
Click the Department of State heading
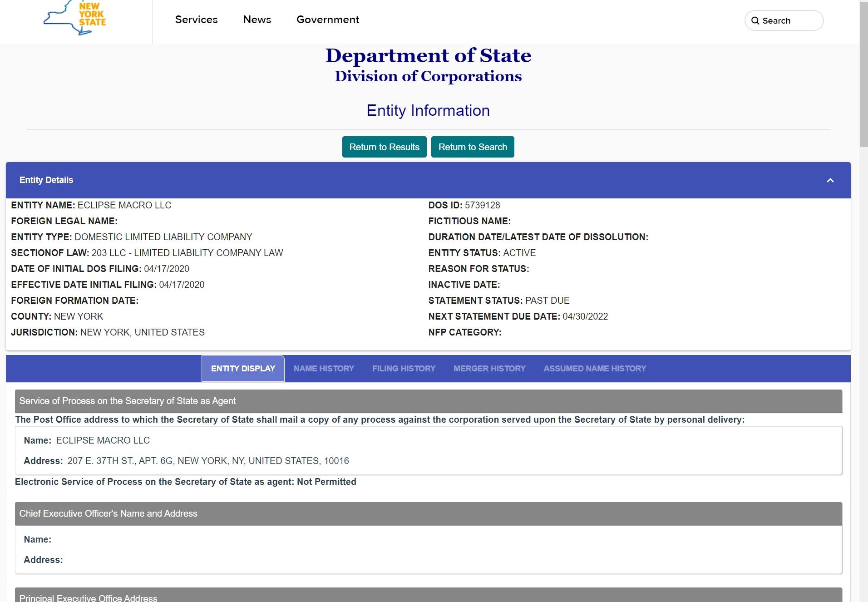pyautogui.click(x=428, y=55)
